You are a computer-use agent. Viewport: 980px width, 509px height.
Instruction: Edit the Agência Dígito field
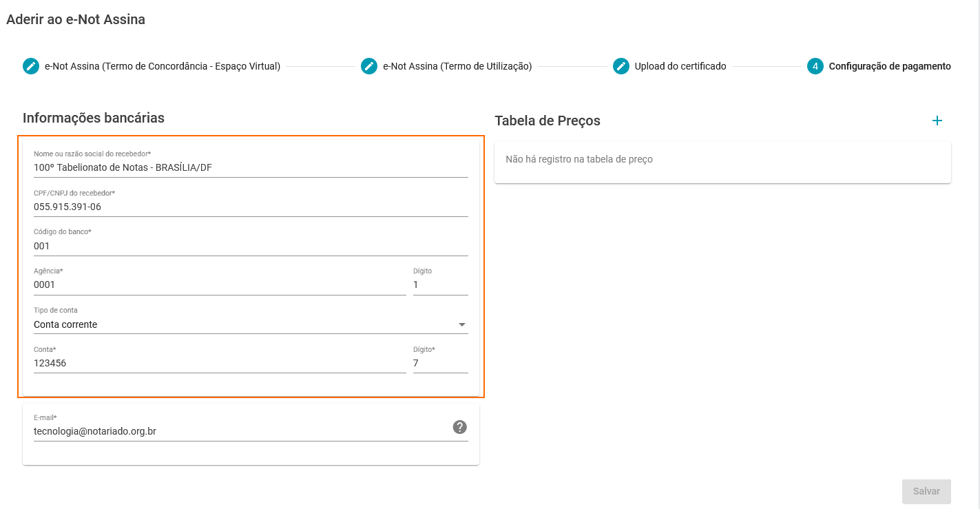click(441, 284)
